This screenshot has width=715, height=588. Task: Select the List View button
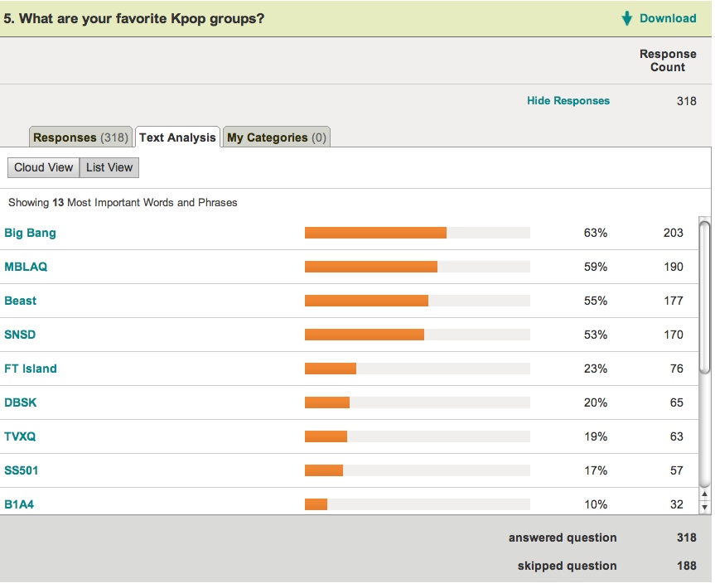[x=109, y=167]
